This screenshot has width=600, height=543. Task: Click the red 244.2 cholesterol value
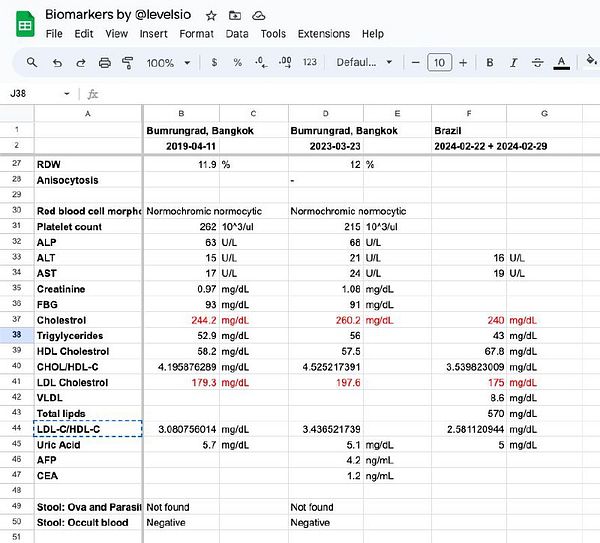coord(181,320)
